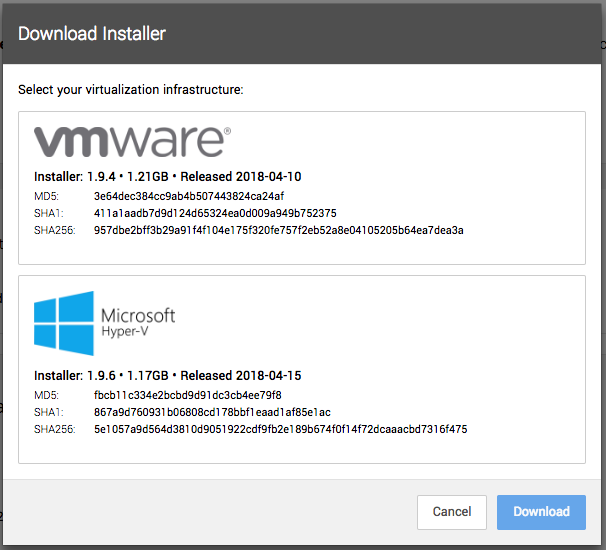Click the Hyper-V SHA1 hash starting 867a9d7609
606x550 pixels.
(x=212, y=412)
